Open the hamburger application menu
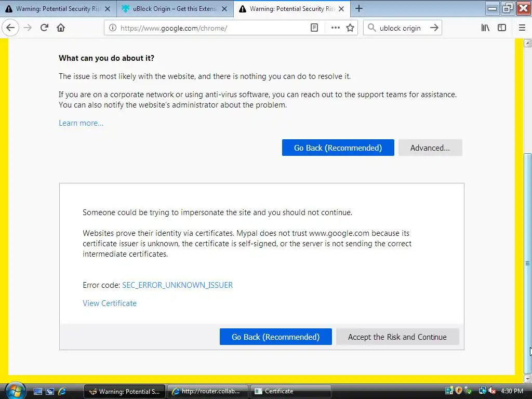The image size is (532, 399). click(522, 28)
